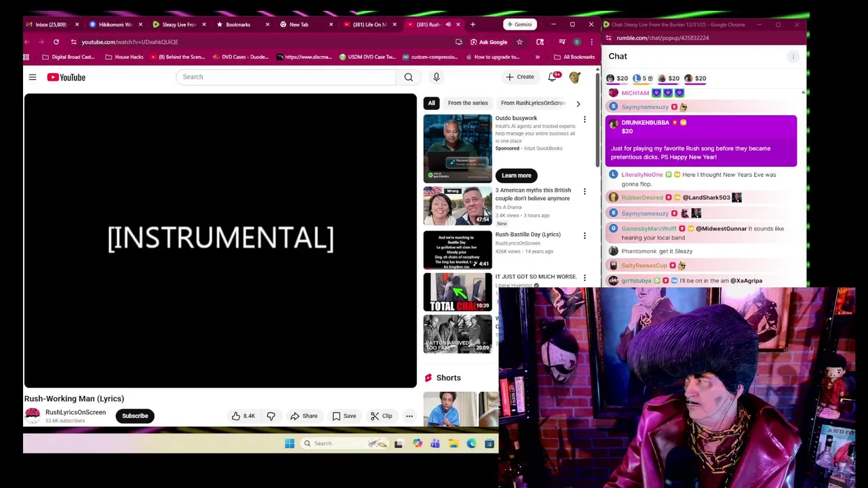This screenshot has width=868, height=488.
Task: Click Learn more on the QuickBooks ad
Action: click(516, 176)
